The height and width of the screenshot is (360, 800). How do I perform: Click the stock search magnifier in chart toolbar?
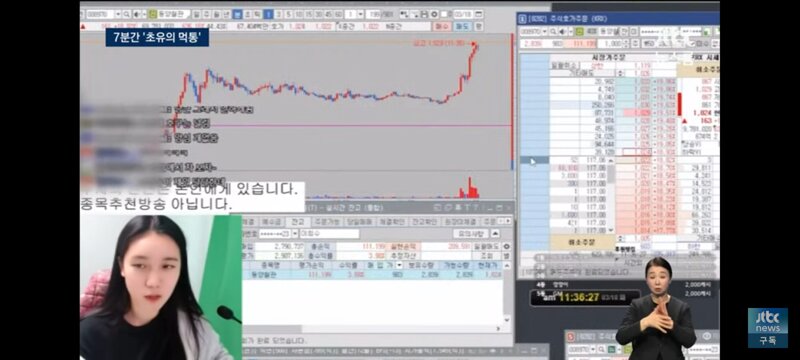(x=126, y=14)
